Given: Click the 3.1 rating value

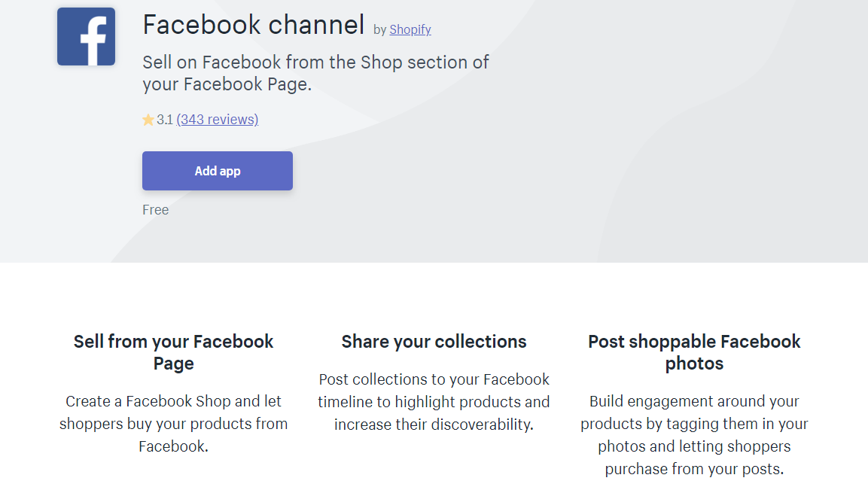Looking at the screenshot, I should pos(165,120).
